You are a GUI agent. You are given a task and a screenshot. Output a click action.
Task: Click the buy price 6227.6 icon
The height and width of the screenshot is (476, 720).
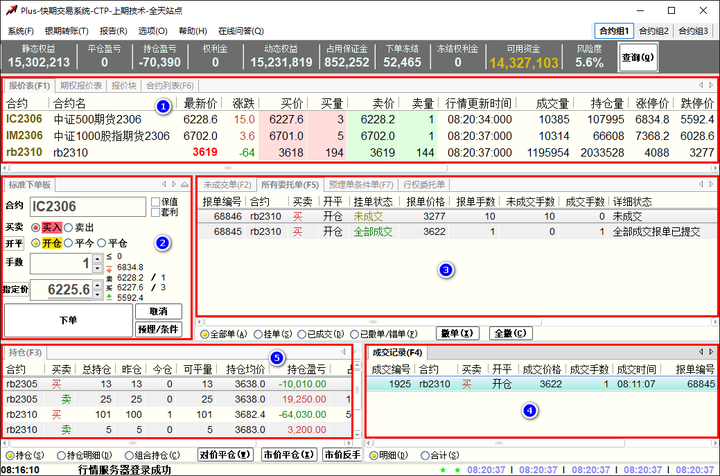[109, 288]
